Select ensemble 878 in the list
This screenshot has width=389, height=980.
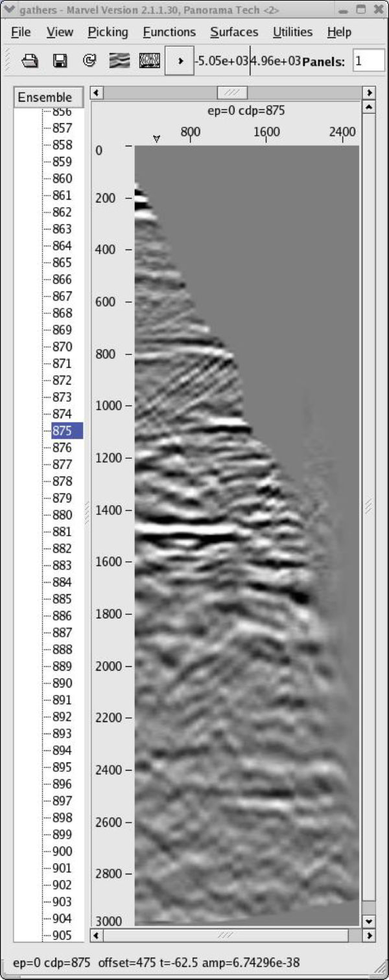(x=62, y=482)
